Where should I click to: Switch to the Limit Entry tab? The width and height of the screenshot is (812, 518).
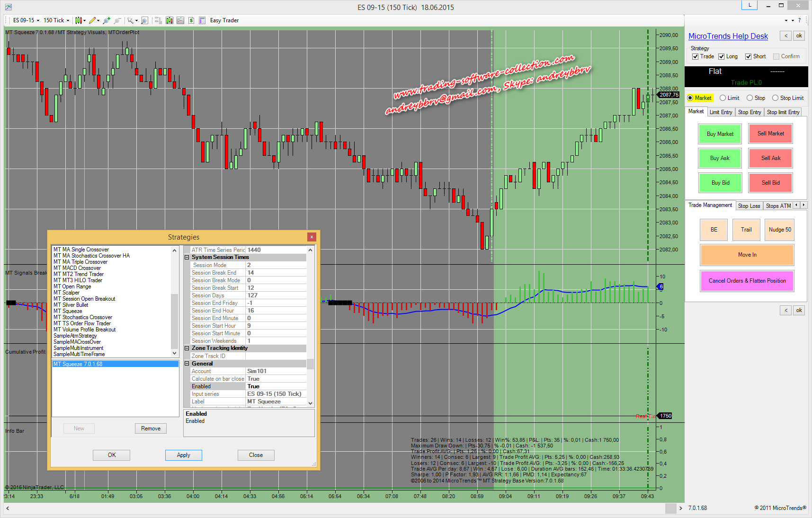point(721,112)
